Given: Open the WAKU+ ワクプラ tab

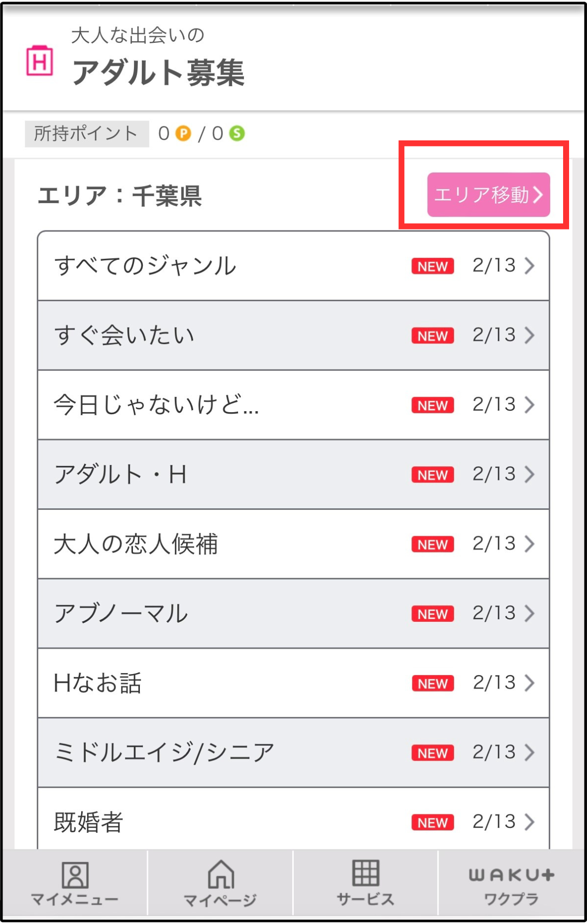Looking at the screenshot, I should (x=511, y=884).
